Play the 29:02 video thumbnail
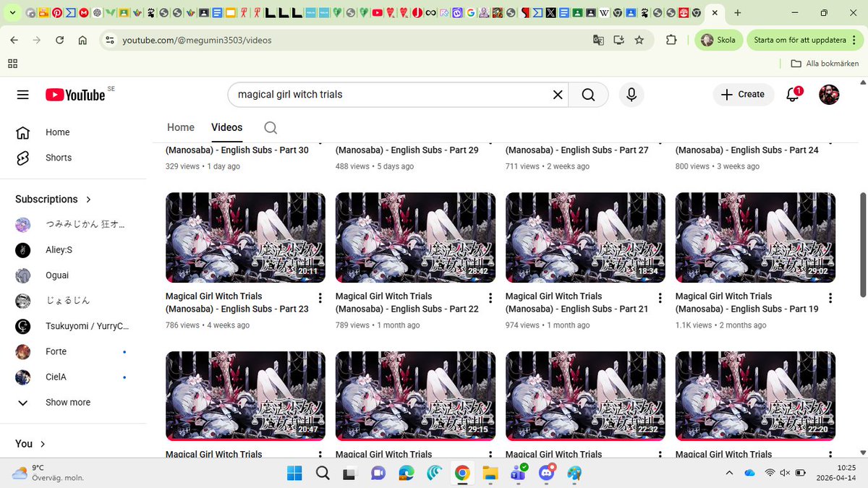 pos(755,237)
